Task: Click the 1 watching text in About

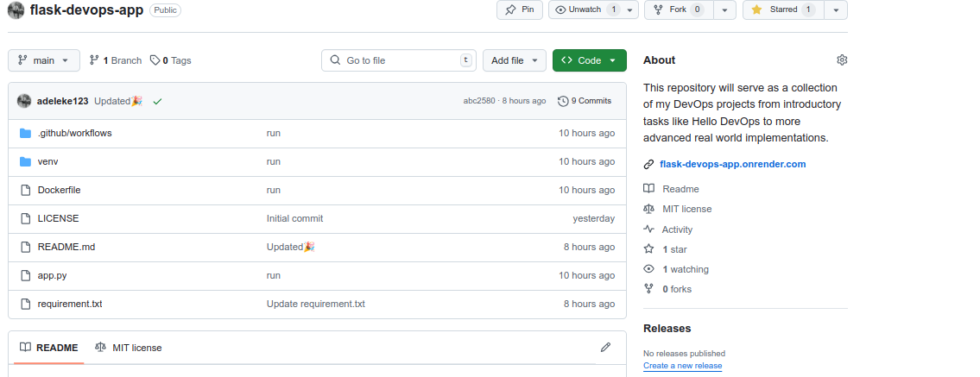Action: [686, 269]
